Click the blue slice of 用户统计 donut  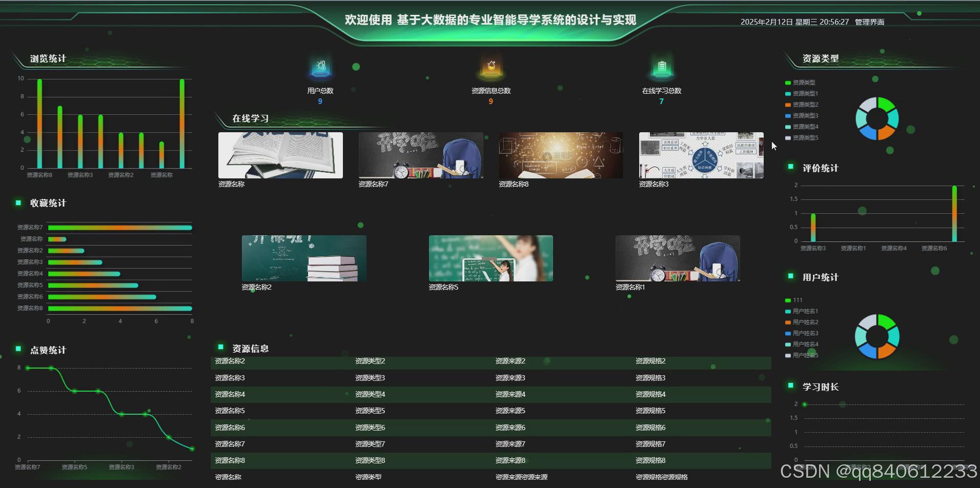point(867,351)
